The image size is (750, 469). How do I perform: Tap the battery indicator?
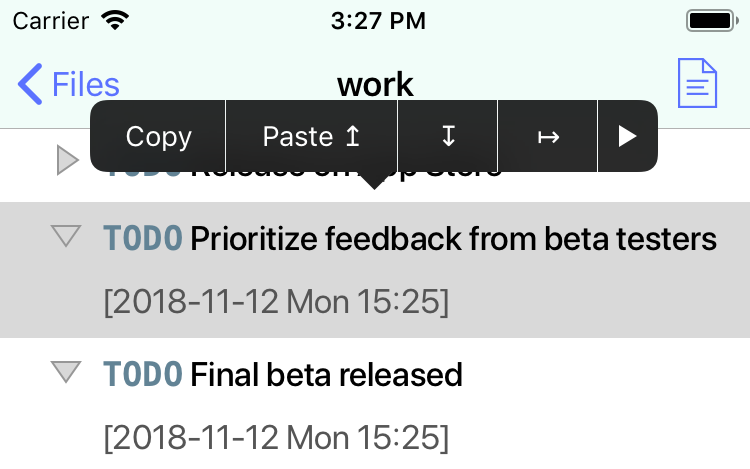tap(712, 21)
